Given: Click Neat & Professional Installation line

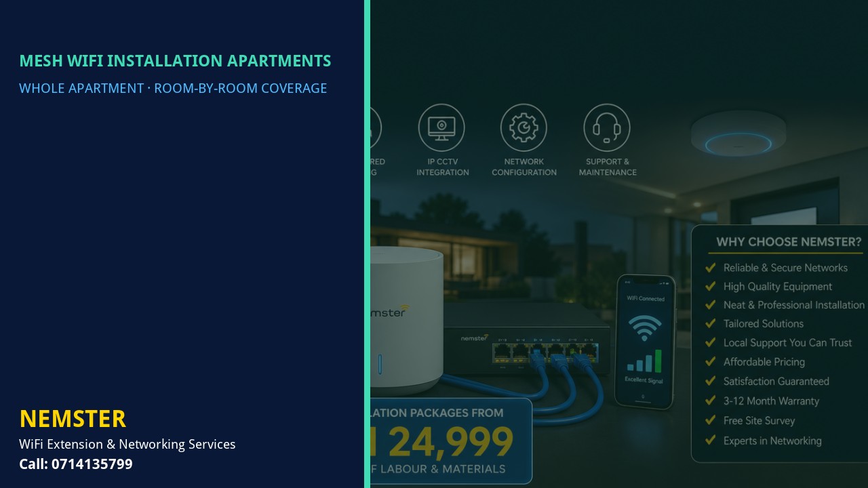Looking at the screenshot, I should (x=793, y=305).
